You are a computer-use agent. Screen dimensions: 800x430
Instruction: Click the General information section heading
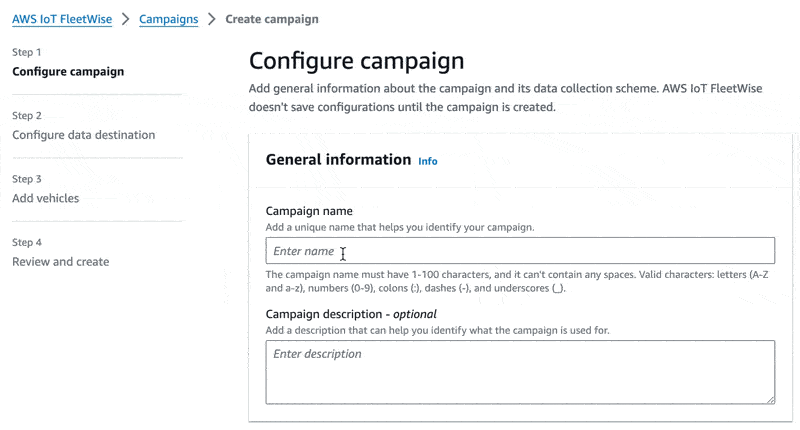click(x=338, y=160)
